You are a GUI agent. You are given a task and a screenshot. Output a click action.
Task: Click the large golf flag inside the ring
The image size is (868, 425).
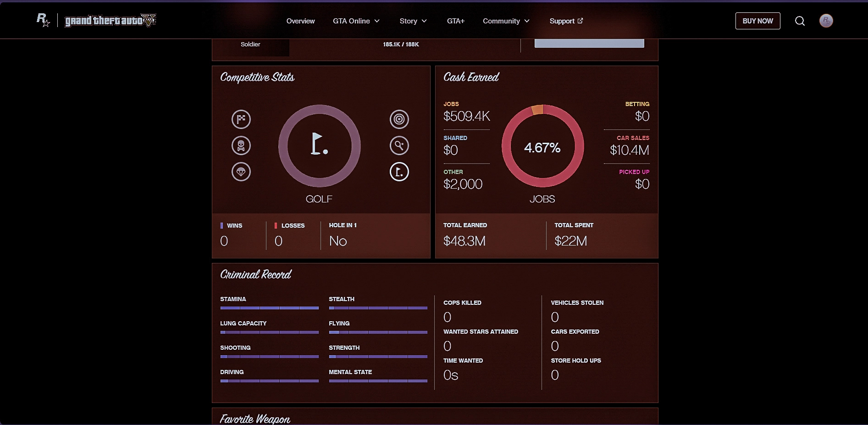319,144
